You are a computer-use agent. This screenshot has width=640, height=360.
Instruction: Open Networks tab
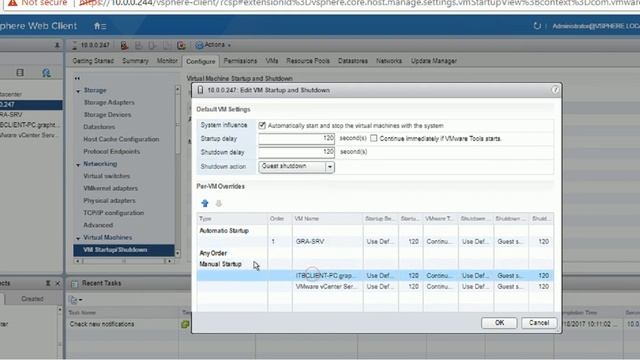tap(389, 61)
